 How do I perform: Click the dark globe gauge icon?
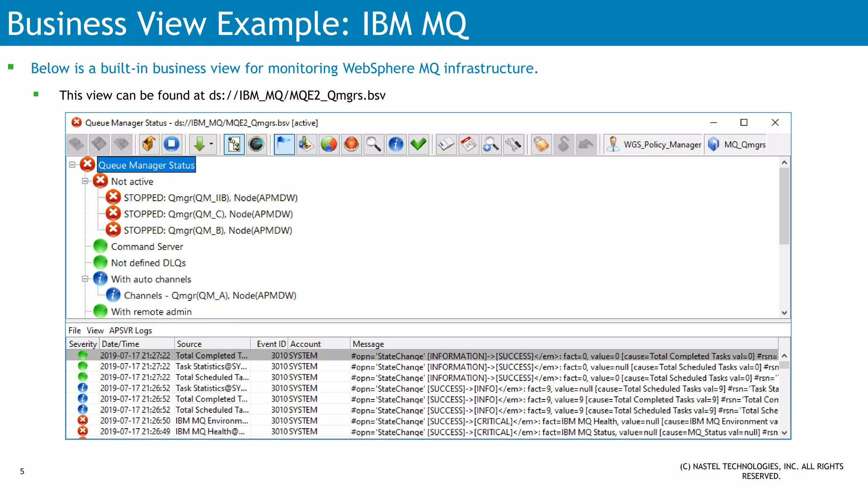(x=256, y=144)
